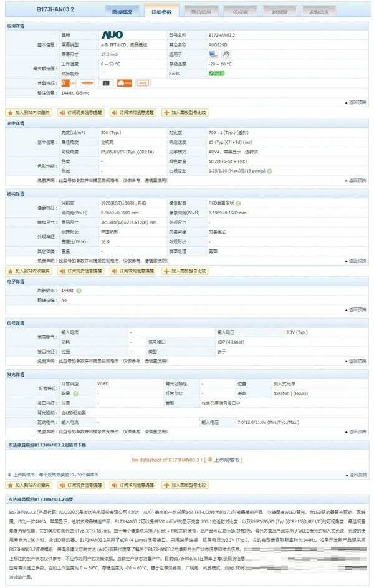Click the dark square feature icon in 类型特征
This screenshot has width=374, height=588.
pos(106,83)
